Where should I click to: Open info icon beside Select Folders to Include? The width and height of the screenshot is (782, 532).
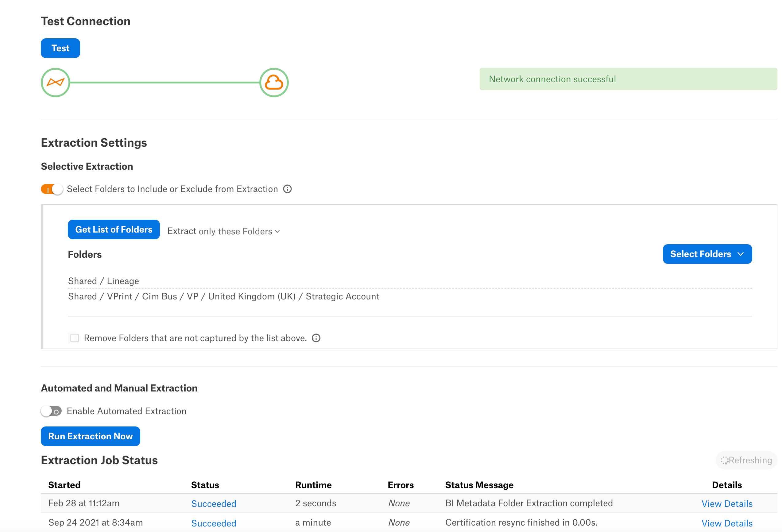[287, 189]
